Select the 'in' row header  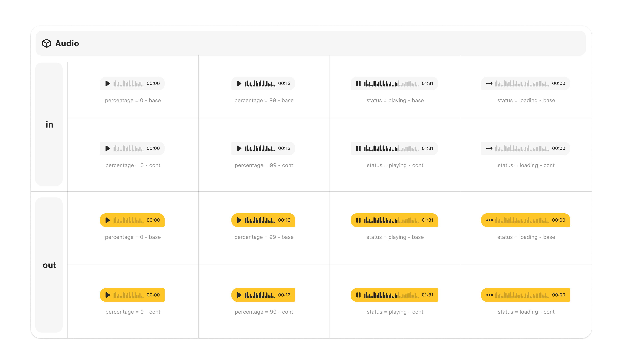pyautogui.click(x=49, y=125)
